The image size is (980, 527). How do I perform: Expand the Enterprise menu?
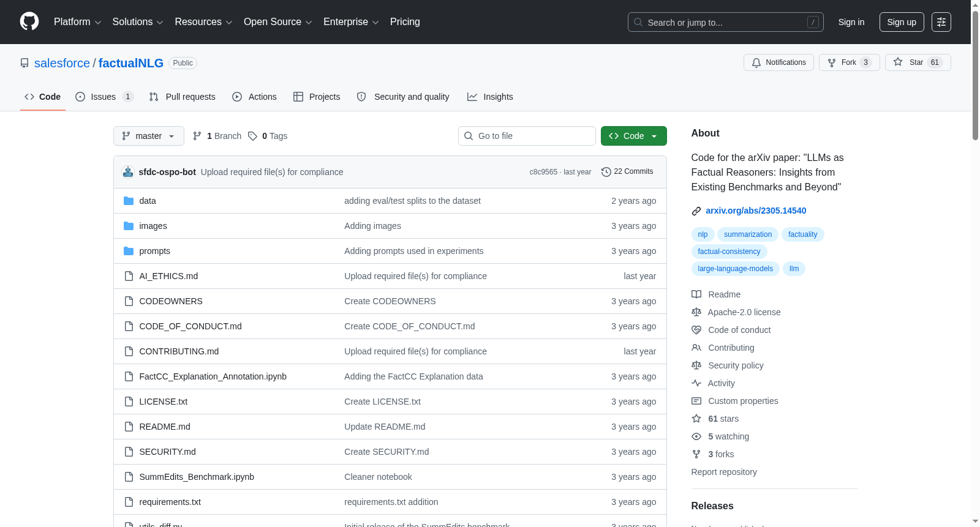click(x=351, y=22)
